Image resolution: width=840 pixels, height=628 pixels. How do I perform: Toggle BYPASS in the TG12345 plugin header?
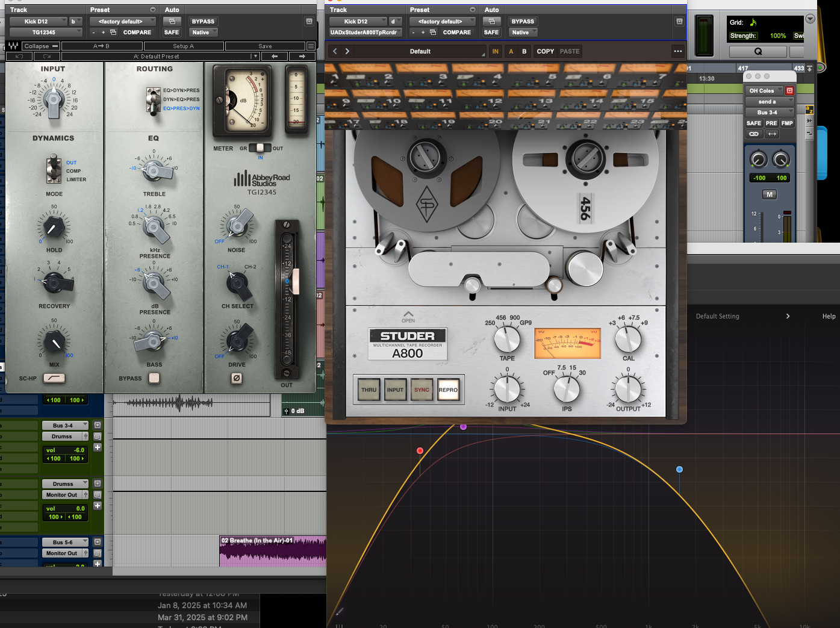203,21
